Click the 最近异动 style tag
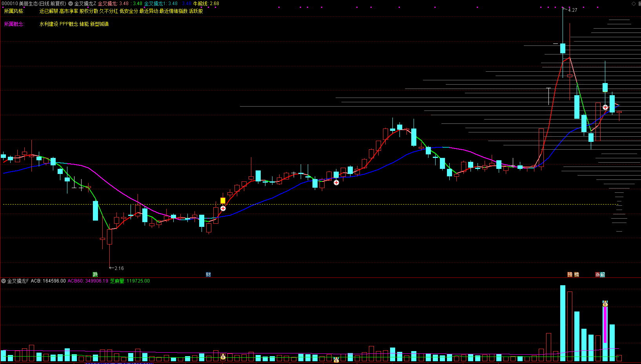641x364 pixels. coord(149,11)
